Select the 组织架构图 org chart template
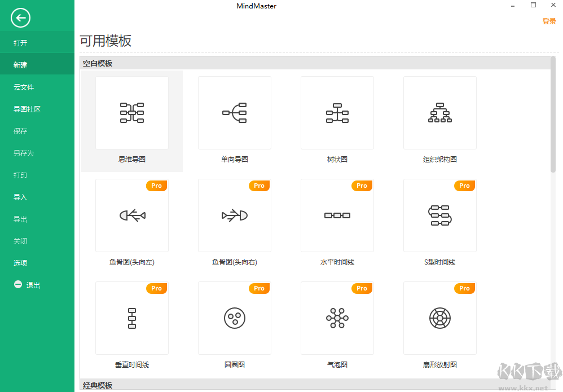Image resolution: width=563 pixels, height=392 pixels. click(439, 113)
